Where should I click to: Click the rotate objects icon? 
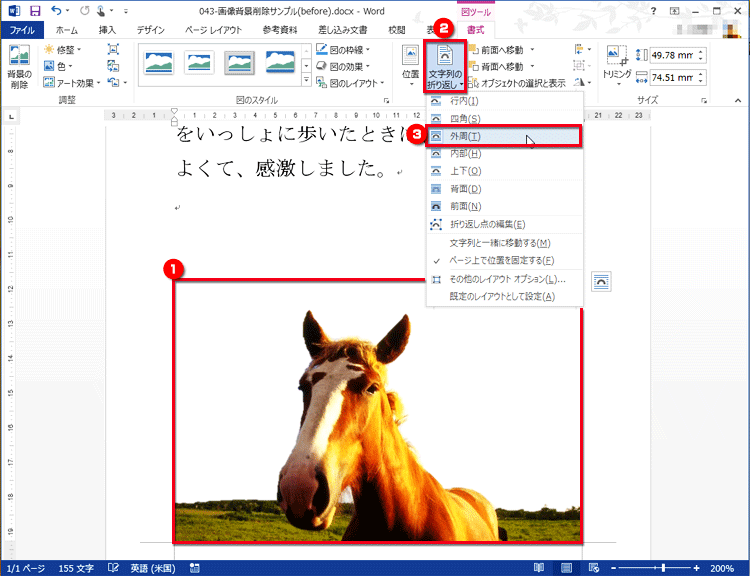tap(583, 82)
